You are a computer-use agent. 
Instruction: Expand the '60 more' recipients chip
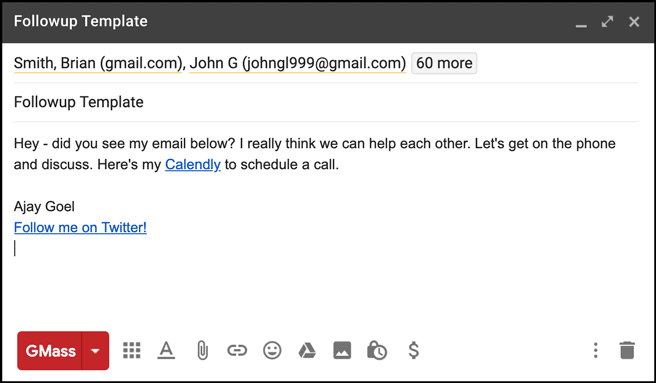[x=444, y=63]
